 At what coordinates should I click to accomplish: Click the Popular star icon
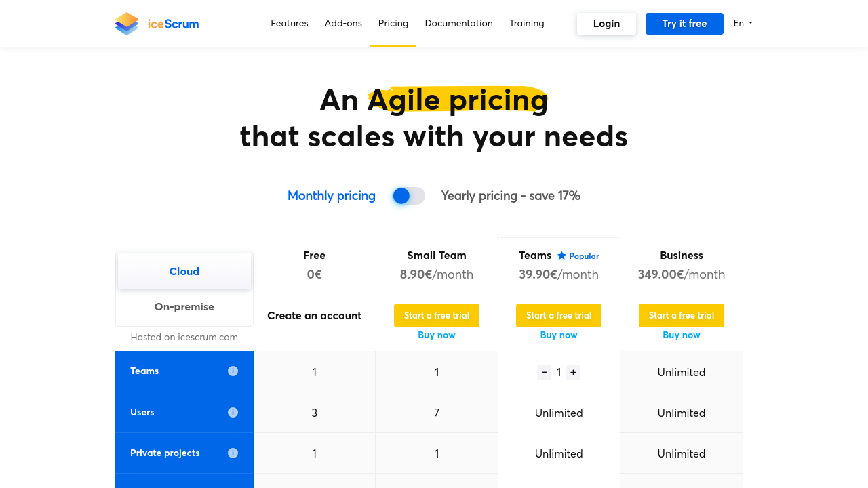(561, 256)
